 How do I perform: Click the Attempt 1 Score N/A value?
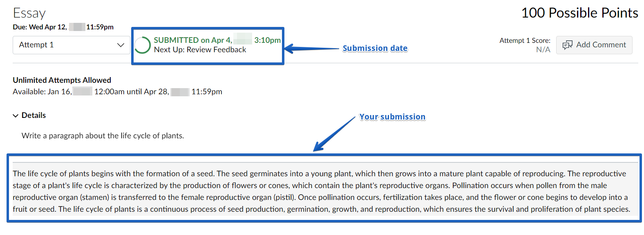tap(543, 50)
